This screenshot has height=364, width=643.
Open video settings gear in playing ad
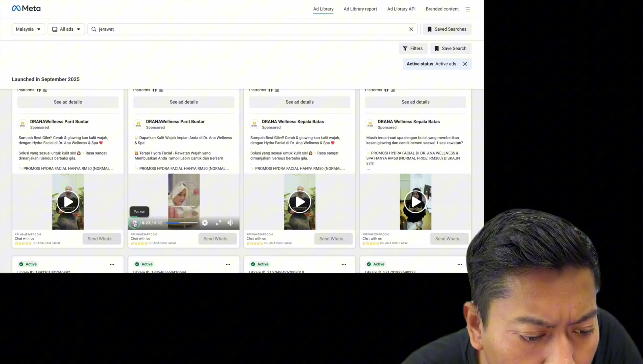point(205,223)
